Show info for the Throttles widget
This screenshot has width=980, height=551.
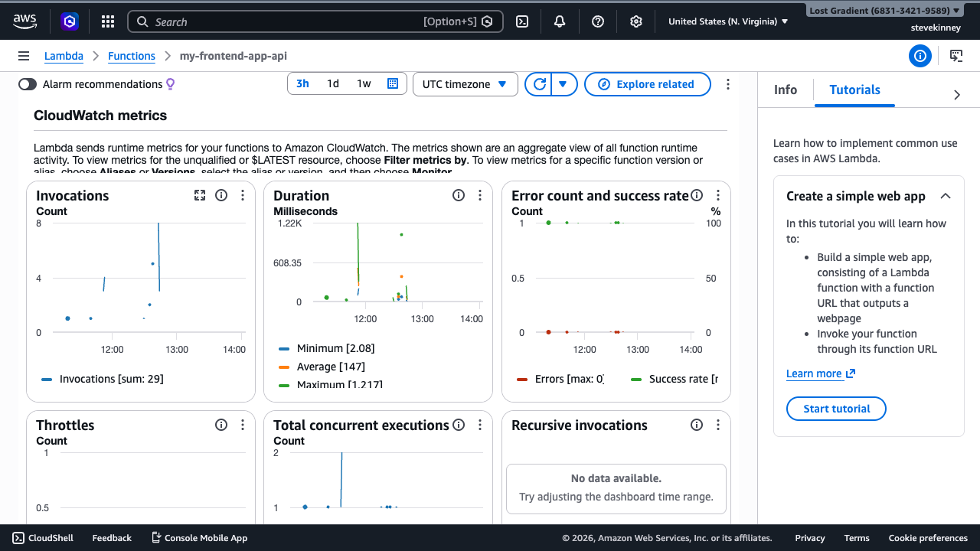tap(221, 425)
